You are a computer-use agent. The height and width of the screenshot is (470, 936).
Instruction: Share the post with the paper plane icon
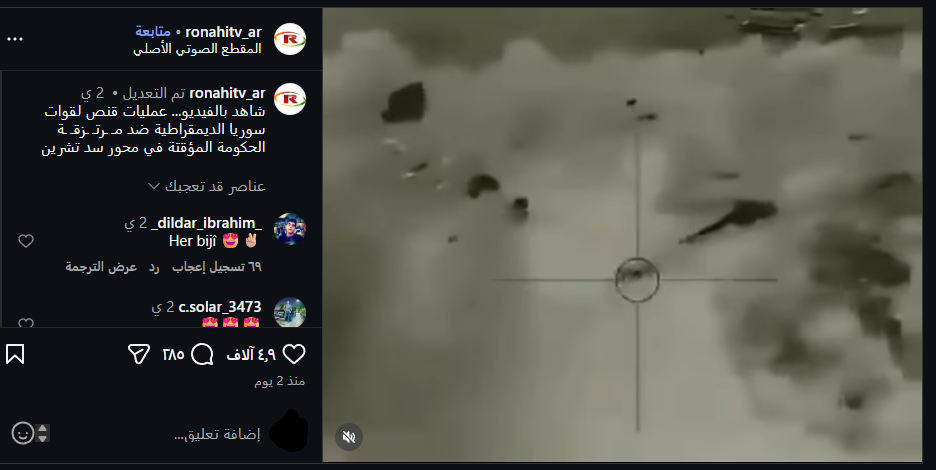138,354
